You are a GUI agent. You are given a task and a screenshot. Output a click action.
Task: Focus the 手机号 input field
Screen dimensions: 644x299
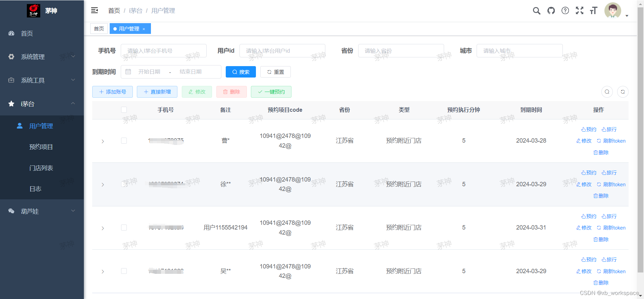coord(164,51)
